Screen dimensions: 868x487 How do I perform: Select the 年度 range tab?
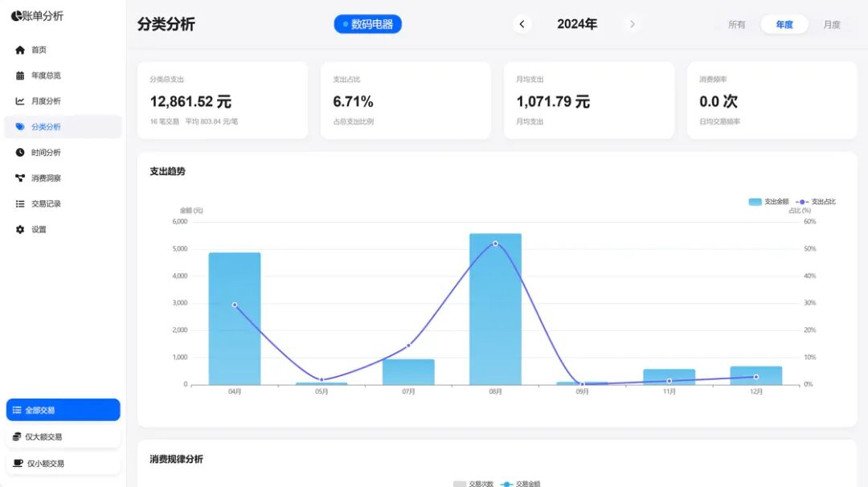click(784, 24)
